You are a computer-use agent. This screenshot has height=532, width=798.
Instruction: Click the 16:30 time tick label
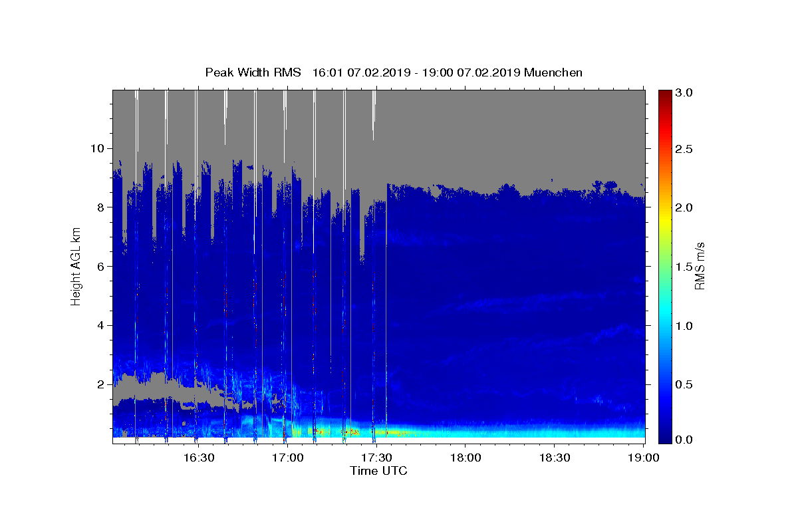coord(198,458)
